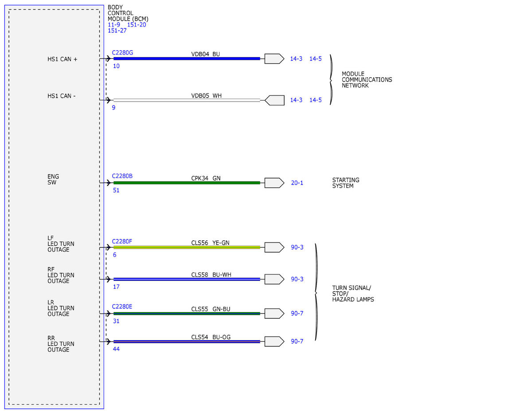Viewport: 532px width, 411px height.
Task: Click the off-page arrow for VDB04 BU wire
Action: pyautogui.click(x=274, y=59)
